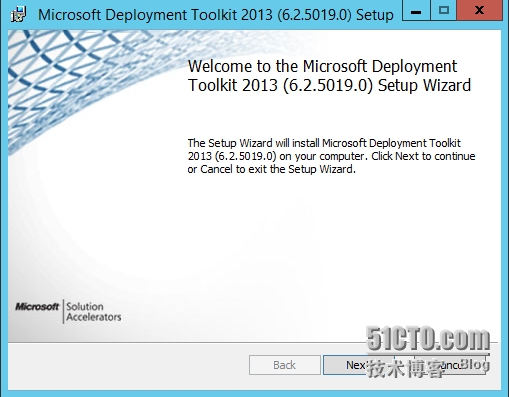Click the Microsoft Solution Accelerators logo
This screenshot has height=397, width=509.
tap(68, 312)
